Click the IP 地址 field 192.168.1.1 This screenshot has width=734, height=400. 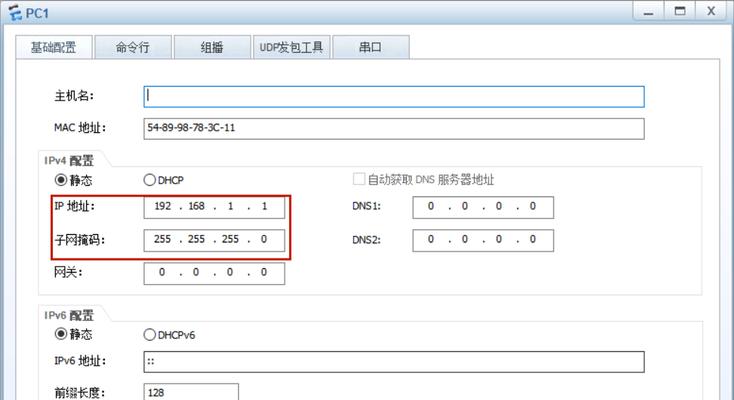(x=214, y=207)
